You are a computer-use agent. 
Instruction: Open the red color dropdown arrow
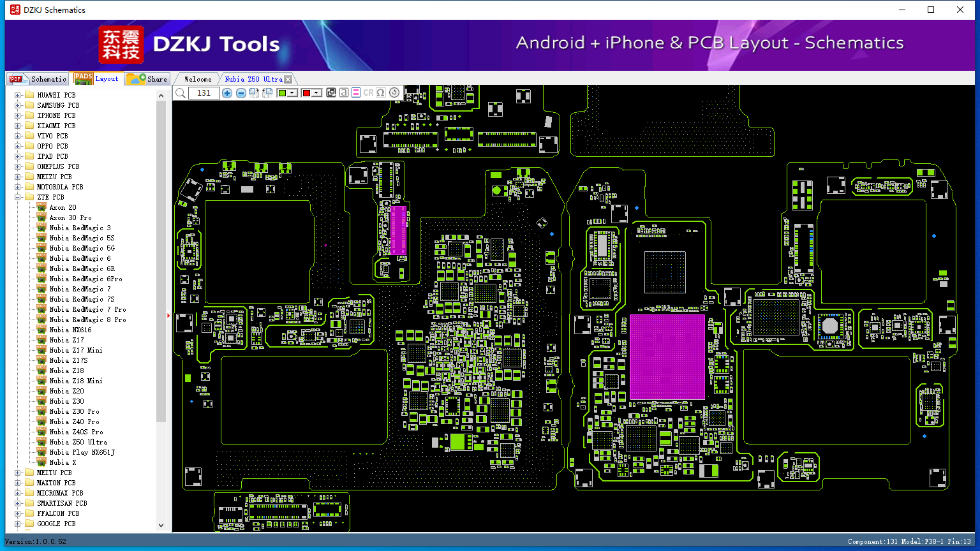(x=316, y=93)
